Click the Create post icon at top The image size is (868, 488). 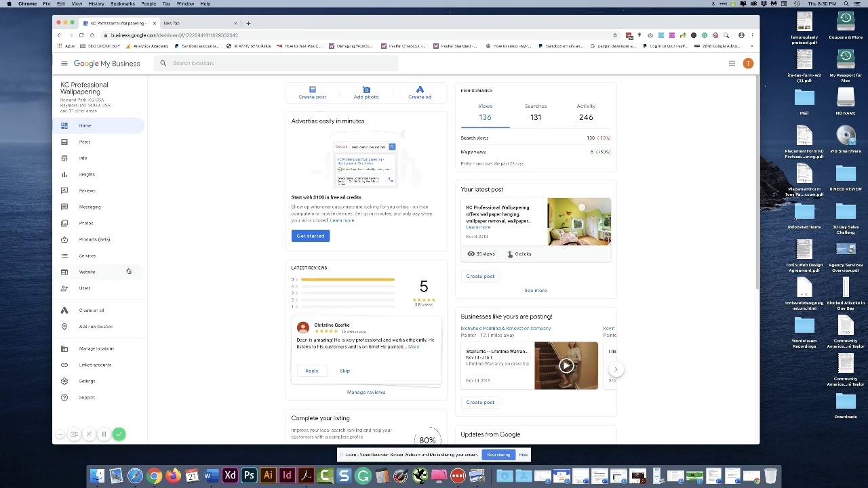pos(313,89)
